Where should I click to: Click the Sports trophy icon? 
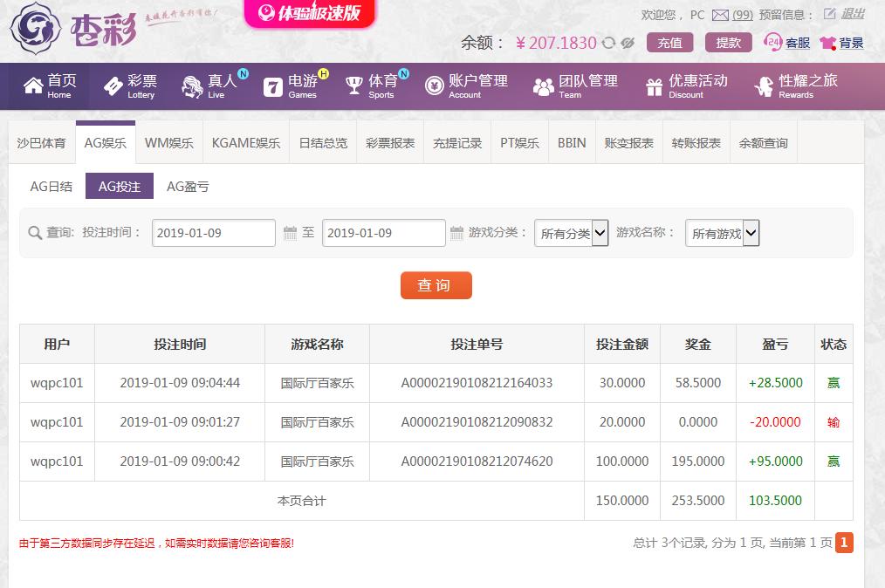coord(353,85)
